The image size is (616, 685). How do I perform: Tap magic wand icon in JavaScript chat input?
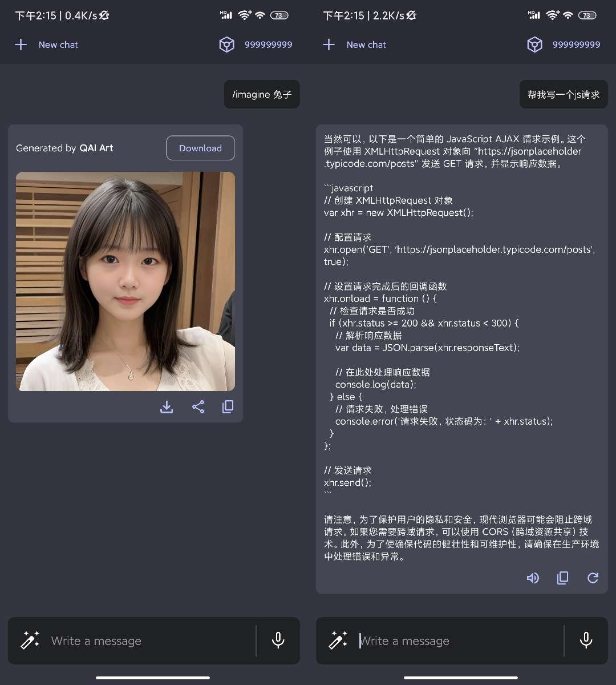click(x=338, y=640)
